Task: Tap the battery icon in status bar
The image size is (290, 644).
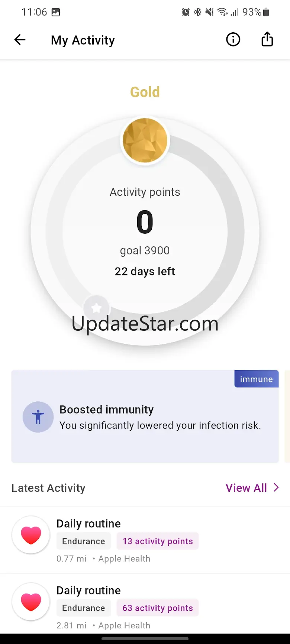Action: 266,12
